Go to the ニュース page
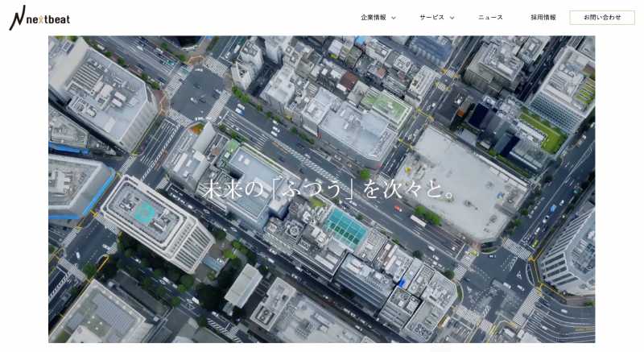 pyautogui.click(x=490, y=18)
